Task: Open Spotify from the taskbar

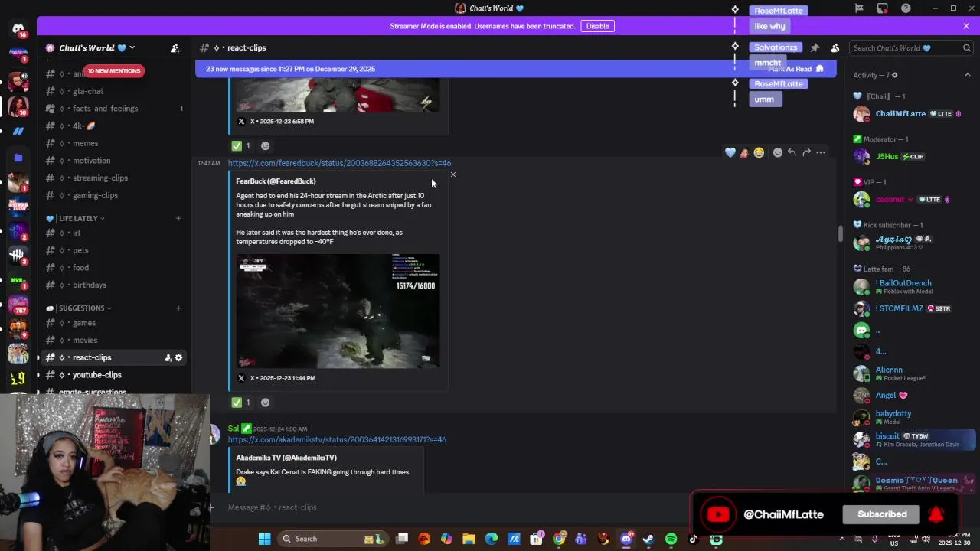Action: (x=671, y=539)
